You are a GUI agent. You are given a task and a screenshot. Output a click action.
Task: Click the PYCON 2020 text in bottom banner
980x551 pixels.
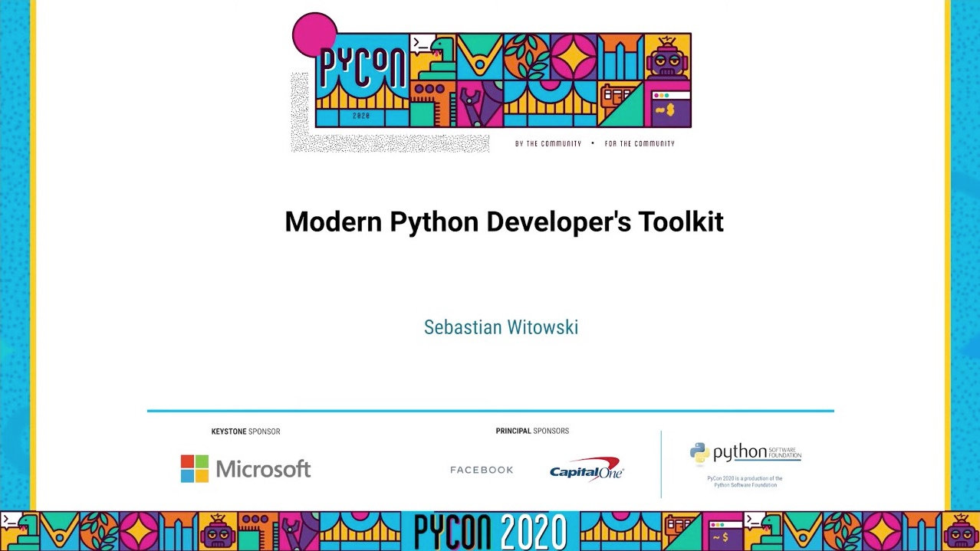491,532
